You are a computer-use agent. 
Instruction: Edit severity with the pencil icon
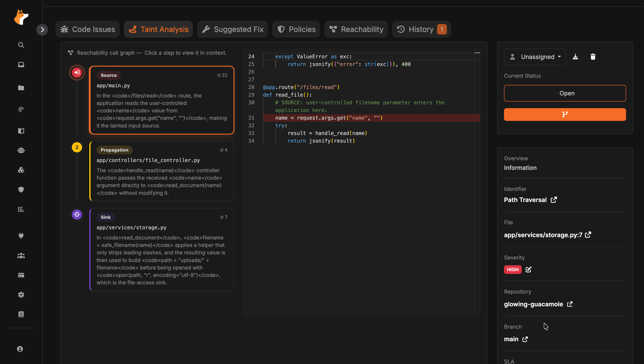(528, 269)
